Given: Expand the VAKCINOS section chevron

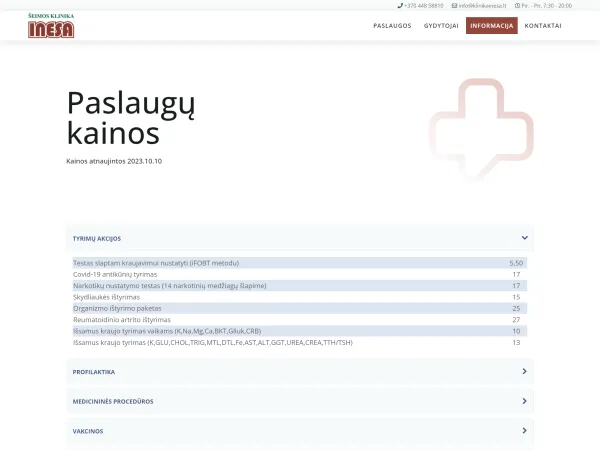Looking at the screenshot, I should [525, 430].
